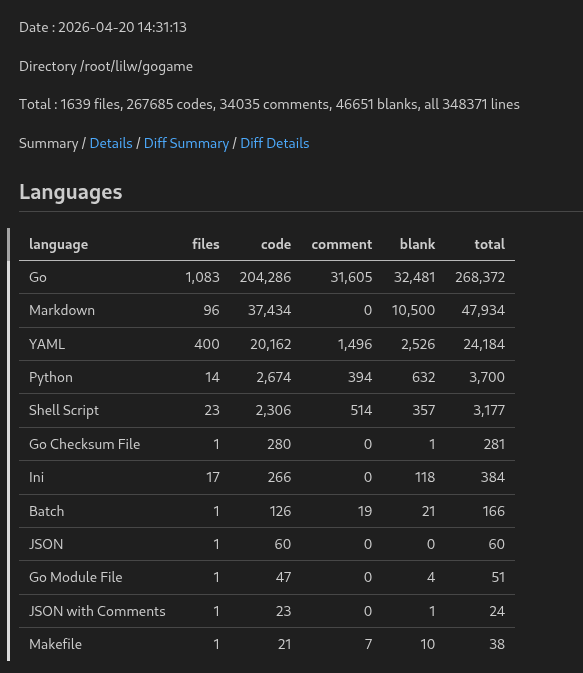Open the Details link

(111, 143)
